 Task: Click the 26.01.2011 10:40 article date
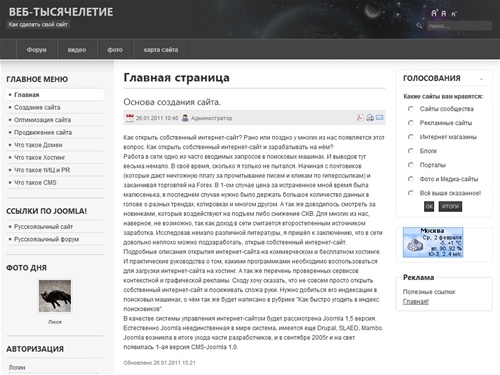point(157,118)
